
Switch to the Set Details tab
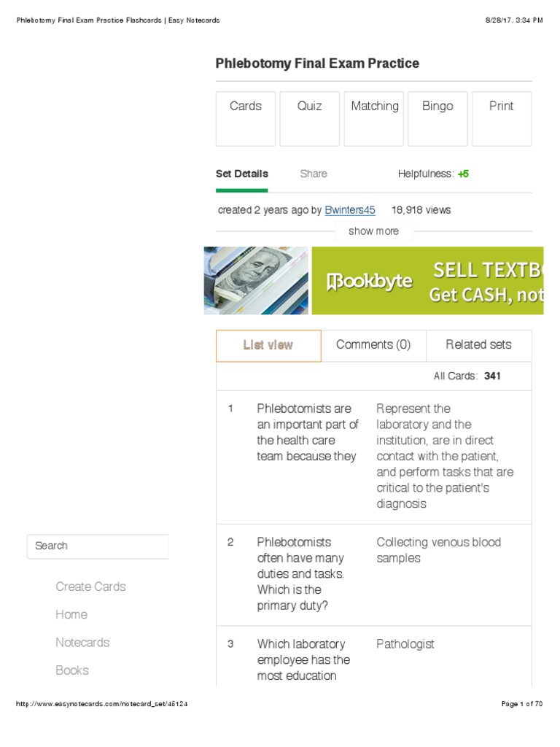242,174
